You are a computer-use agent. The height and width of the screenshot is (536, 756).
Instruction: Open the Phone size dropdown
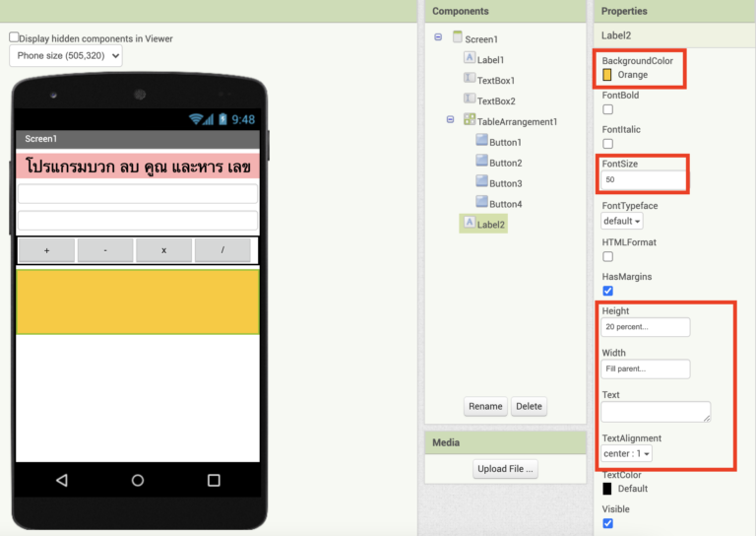coord(66,56)
